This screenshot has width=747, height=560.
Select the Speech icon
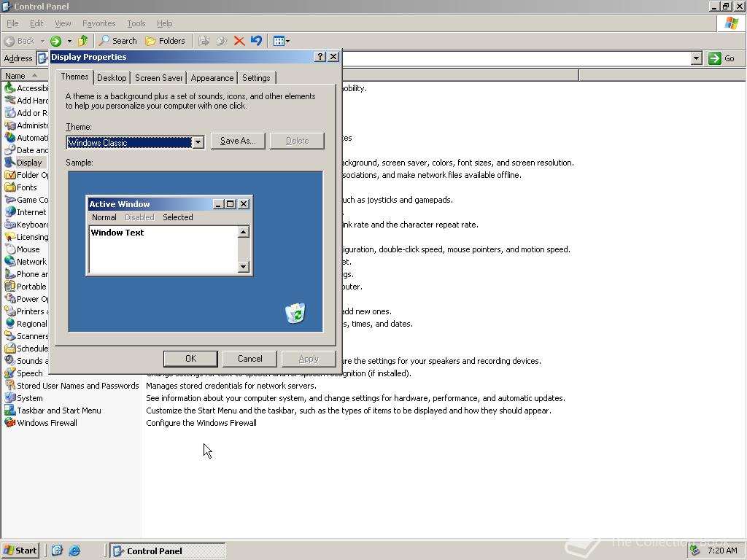(x=9, y=373)
